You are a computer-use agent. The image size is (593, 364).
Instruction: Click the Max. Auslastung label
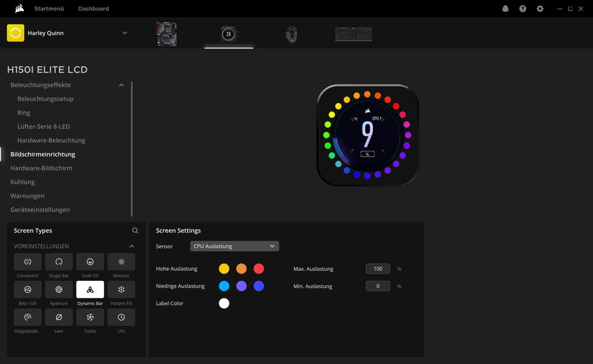pyautogui.click(x=313, y=269)
